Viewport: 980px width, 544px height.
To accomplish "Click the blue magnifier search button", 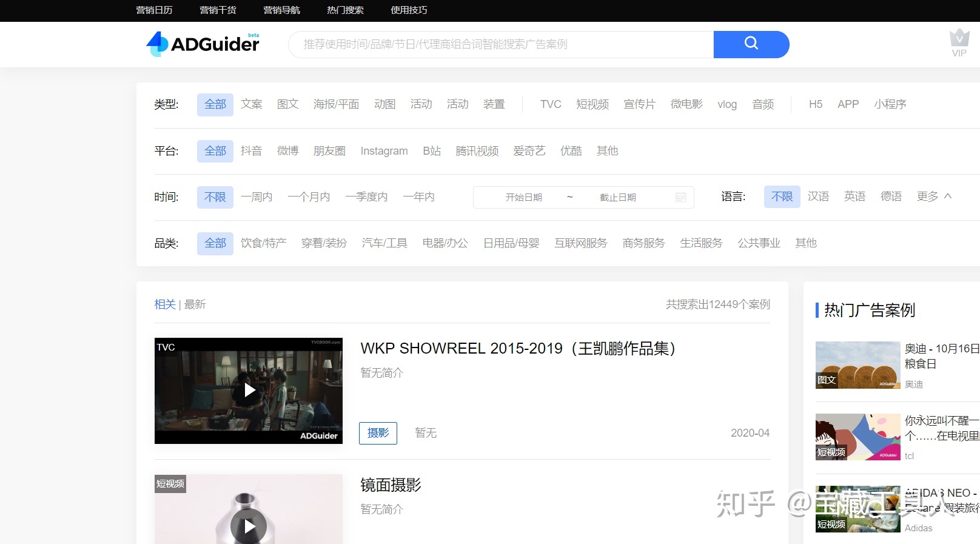I will [751, 44].
